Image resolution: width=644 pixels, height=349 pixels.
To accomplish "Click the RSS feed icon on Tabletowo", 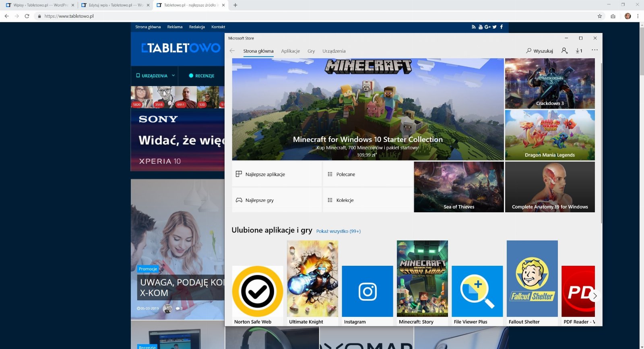I will pos(474,27).
